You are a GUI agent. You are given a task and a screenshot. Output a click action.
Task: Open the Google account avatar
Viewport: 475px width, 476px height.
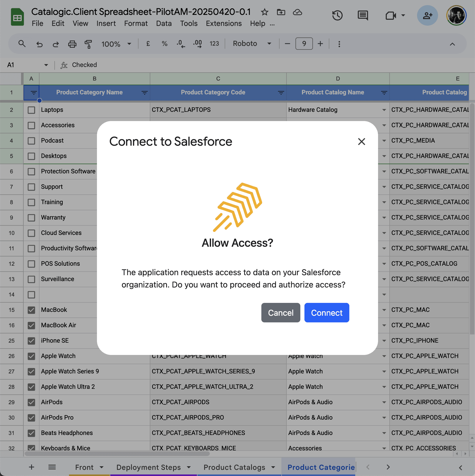point(456,15)
